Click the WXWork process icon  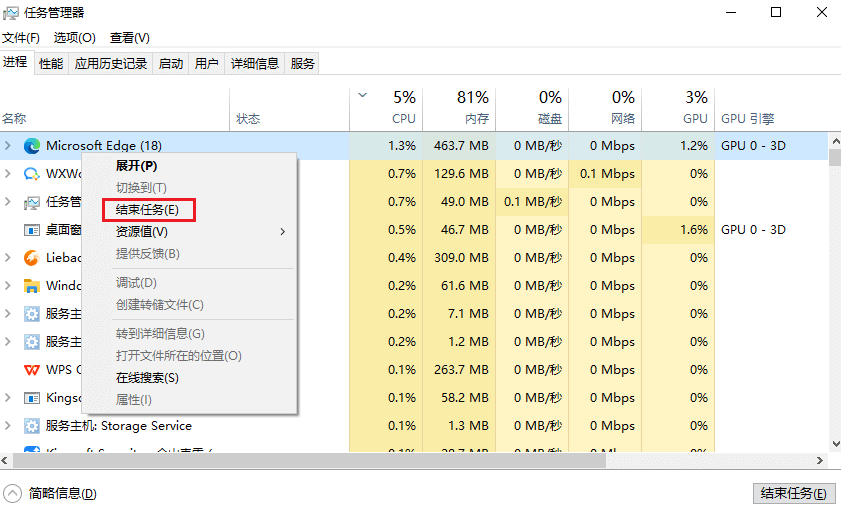tap(32, 174)
